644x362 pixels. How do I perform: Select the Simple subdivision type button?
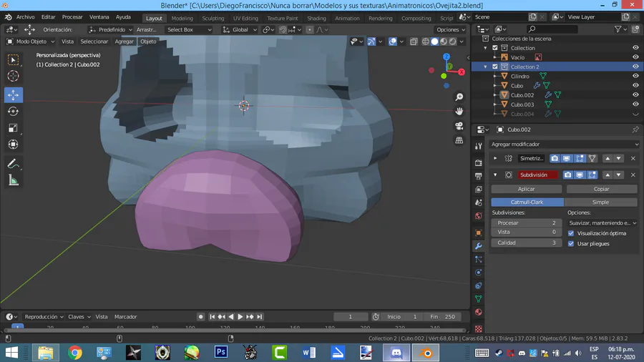(600, 202)
